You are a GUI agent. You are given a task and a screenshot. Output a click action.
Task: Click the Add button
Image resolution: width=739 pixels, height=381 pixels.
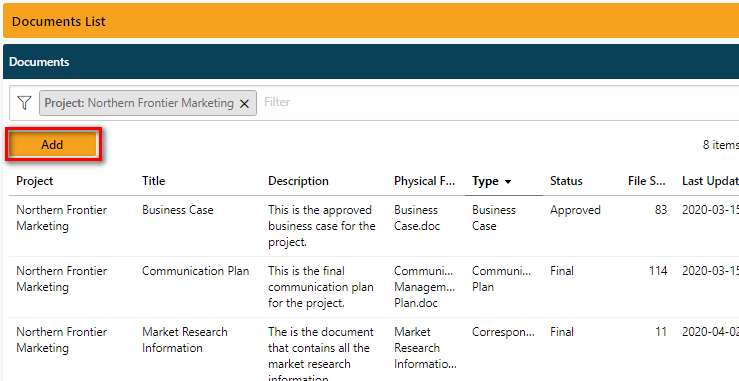pos(52,144)
